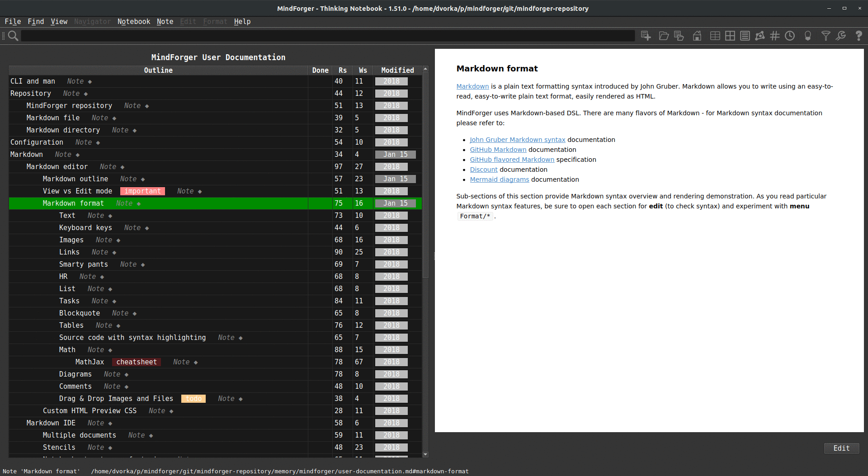Screen dimensions: 868x476
Task: Open John Gruber Markdown syntax link
Action: (517, 140)
